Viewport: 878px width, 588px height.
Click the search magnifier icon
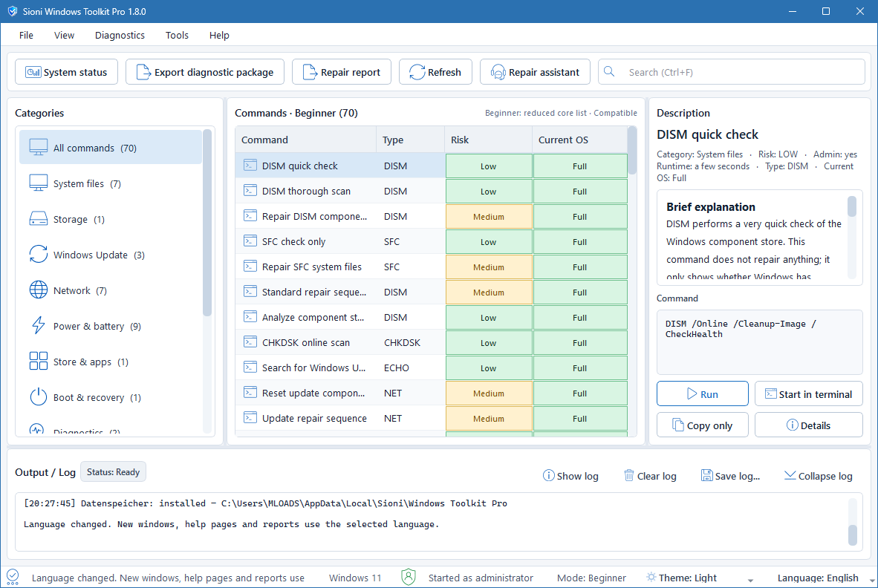(x=609, y=71)
